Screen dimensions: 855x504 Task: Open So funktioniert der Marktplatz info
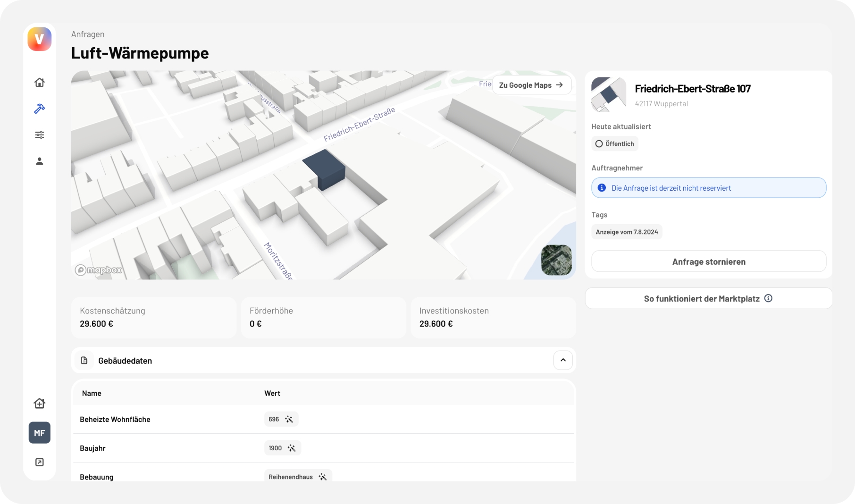[x=709, y=299]
